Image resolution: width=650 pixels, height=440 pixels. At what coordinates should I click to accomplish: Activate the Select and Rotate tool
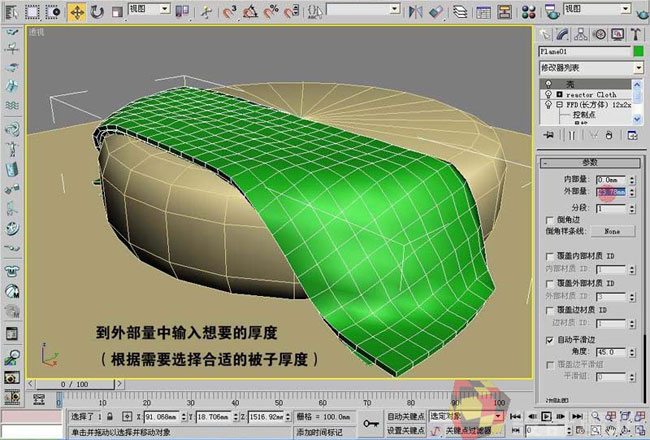tap(97, 12)
